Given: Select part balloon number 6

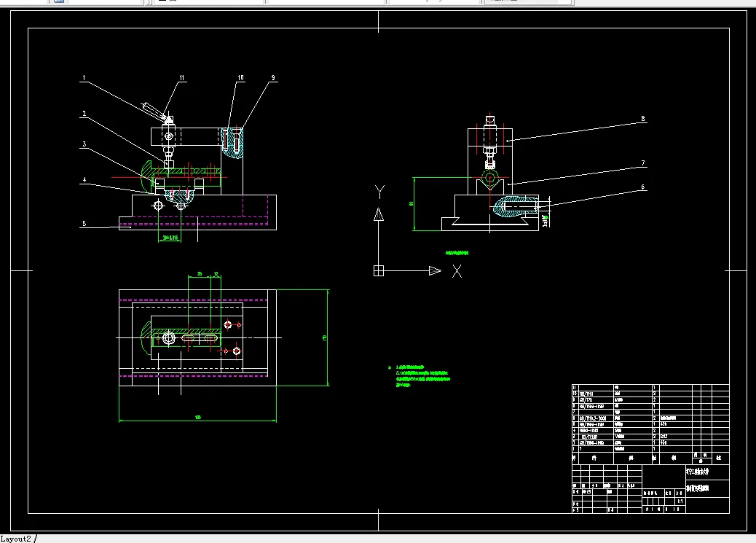Looking at the screenshot, I should (642, 187).
